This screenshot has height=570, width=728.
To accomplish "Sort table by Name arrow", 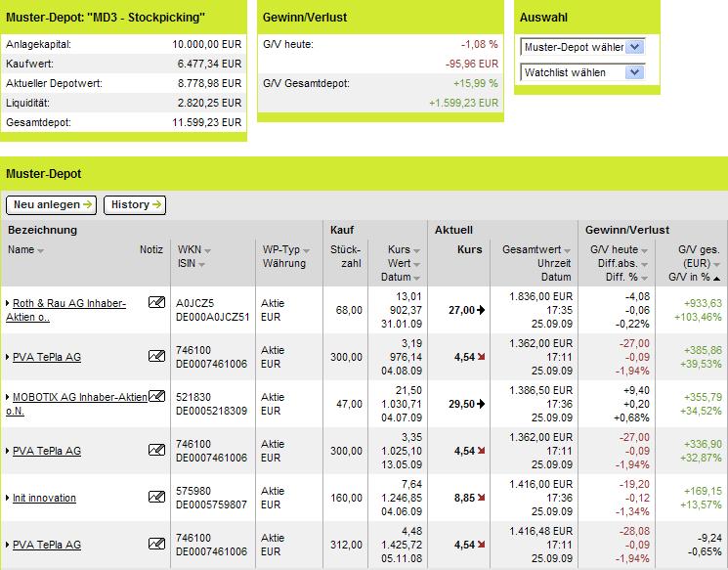I will pyautogui.click(x=40, y=251).
